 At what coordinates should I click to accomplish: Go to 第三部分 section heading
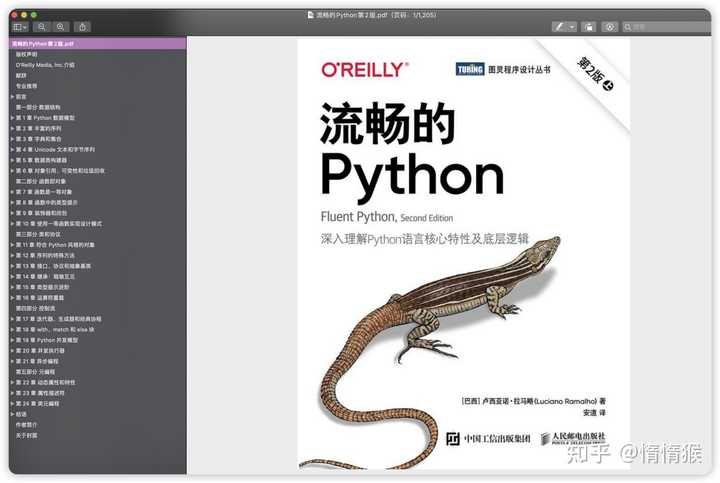tap(38, 234)
